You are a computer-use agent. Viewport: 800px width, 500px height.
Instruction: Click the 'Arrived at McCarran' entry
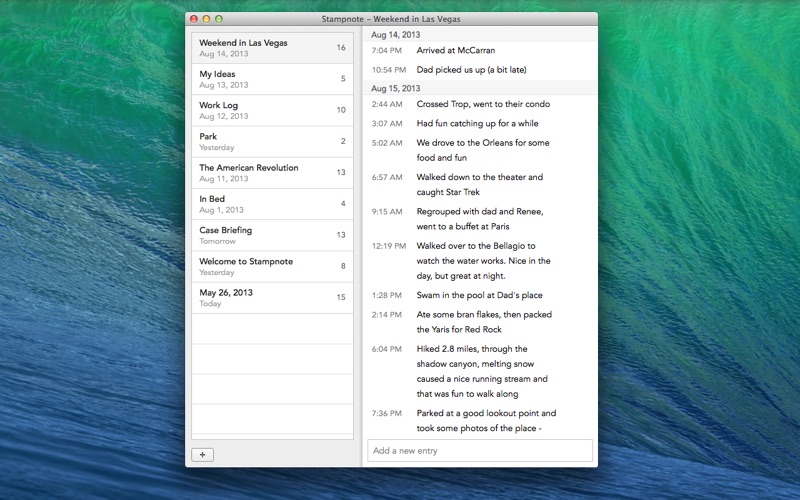[x=456, y=50]
